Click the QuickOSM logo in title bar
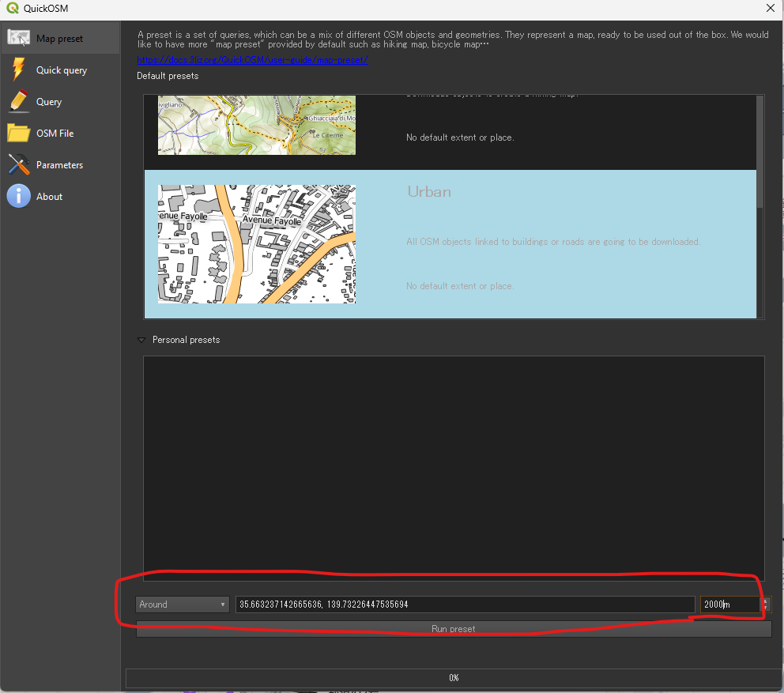Viewport: 784px width, 693px height. [11, 9]
